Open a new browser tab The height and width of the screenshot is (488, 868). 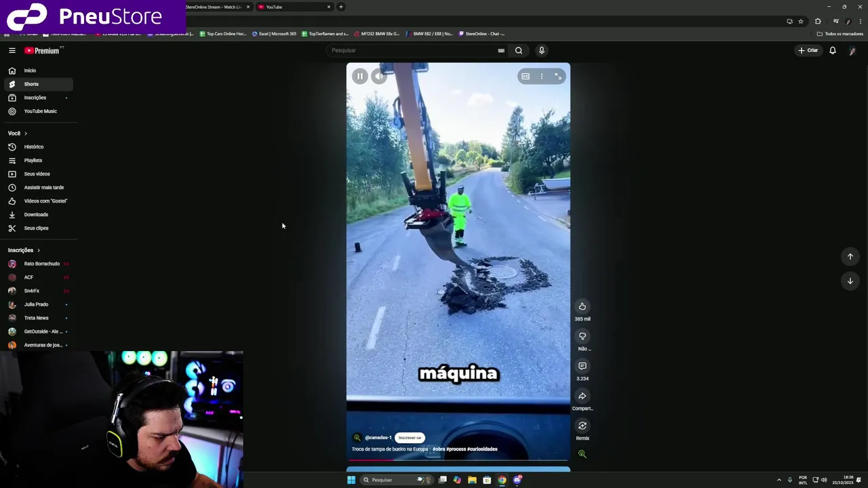pyautogui.click(x=341, y=7)
